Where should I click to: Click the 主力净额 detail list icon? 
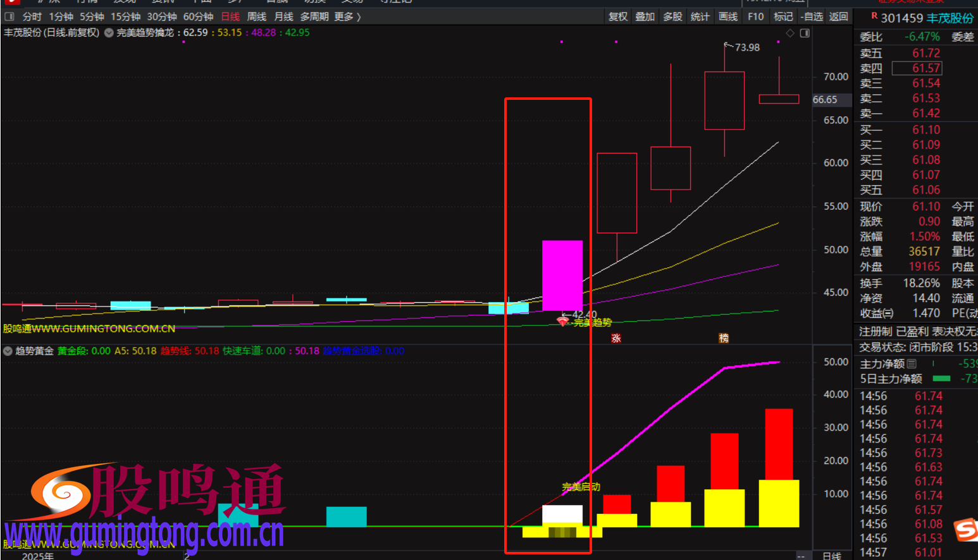[x=912, y=363]
